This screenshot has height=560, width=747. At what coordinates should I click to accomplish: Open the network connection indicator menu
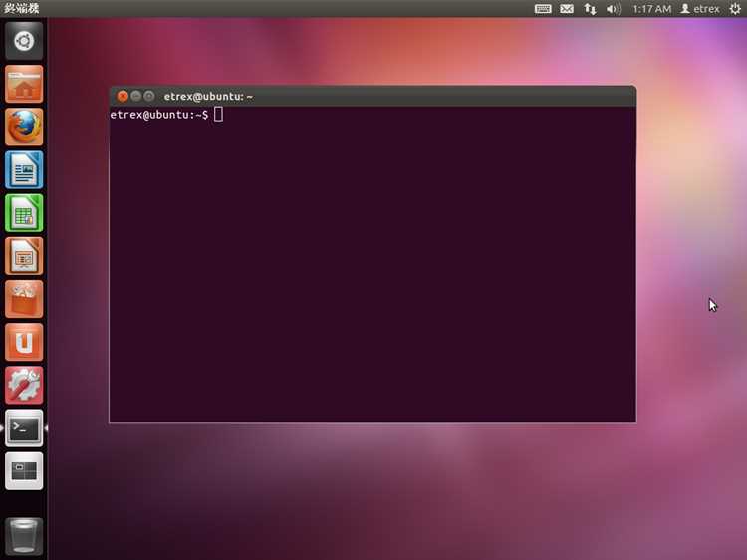point(590,9)
